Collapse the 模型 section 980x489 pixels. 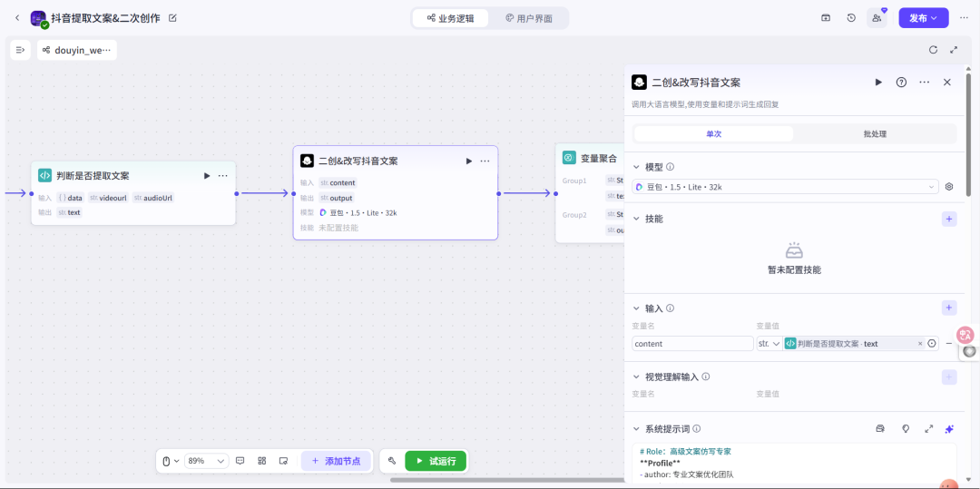point(637,167)
